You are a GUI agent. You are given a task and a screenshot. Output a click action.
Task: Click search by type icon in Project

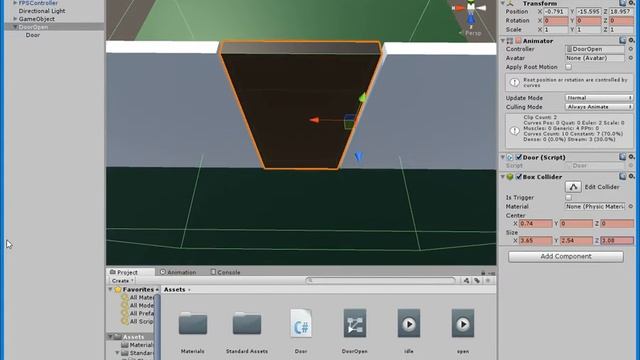click(x=466, y=280)
